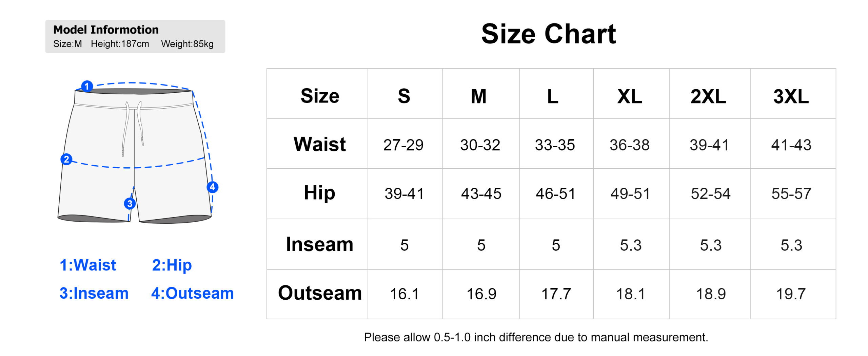Select the M size column header
The width and height of the screenshot is (868, 356).
(x=478, y=96)
